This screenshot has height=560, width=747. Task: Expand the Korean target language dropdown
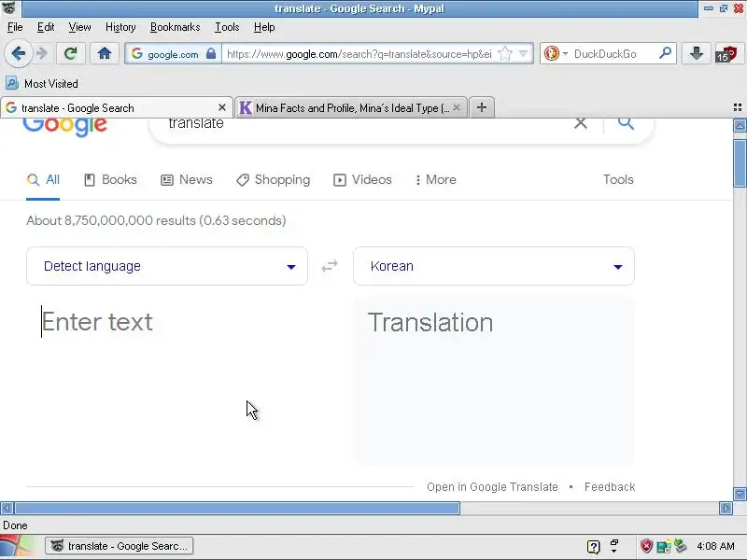click(494, 266)
